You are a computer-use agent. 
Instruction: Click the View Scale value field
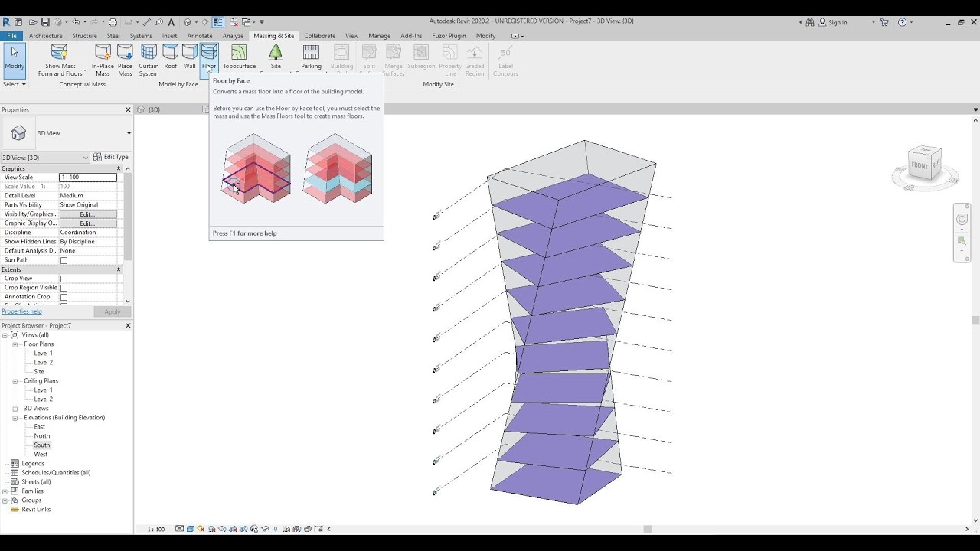click(x=88, y=178)
